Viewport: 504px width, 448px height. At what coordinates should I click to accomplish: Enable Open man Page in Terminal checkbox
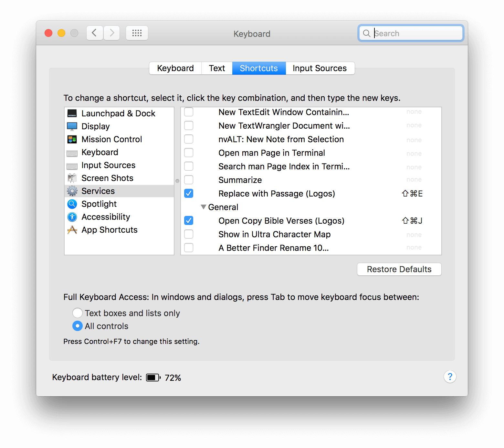pos(189,153)
